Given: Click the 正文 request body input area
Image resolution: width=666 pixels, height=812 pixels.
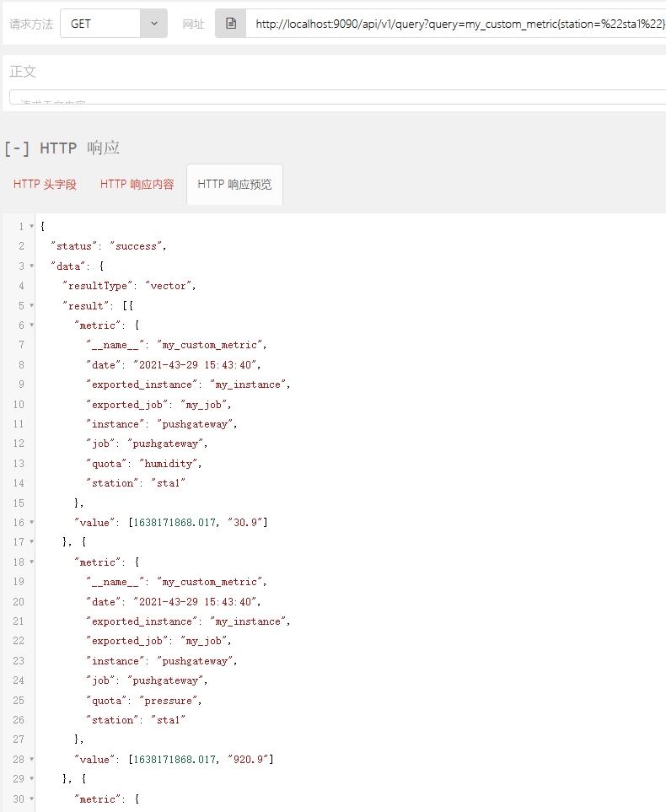Looking at the screenshot, I should coord(333,98).
